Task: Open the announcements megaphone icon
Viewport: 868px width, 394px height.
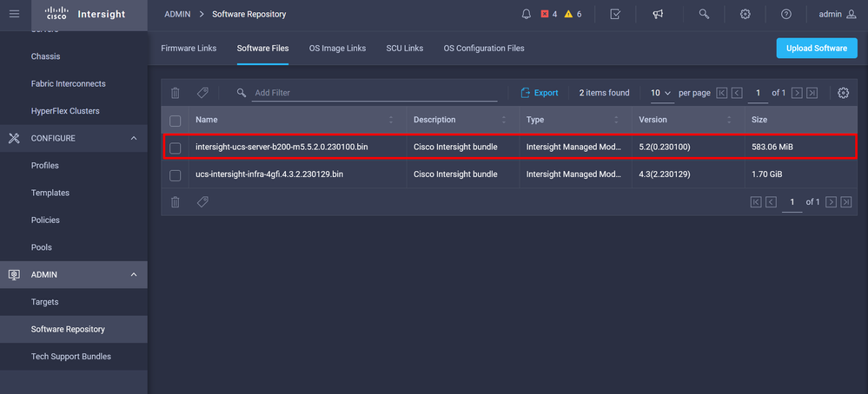Action: point(658,15)
